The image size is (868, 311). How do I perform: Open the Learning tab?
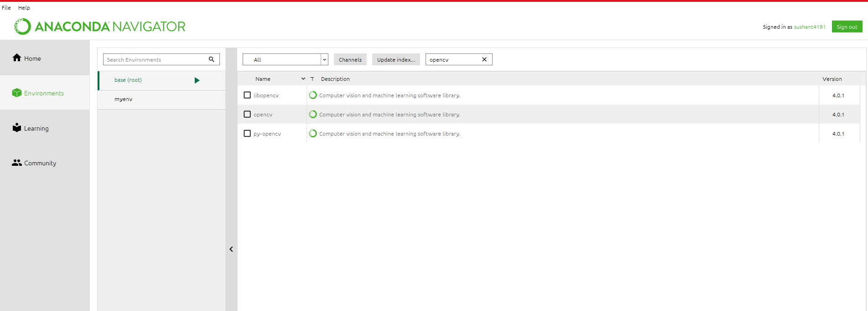[x=45, y=128]
